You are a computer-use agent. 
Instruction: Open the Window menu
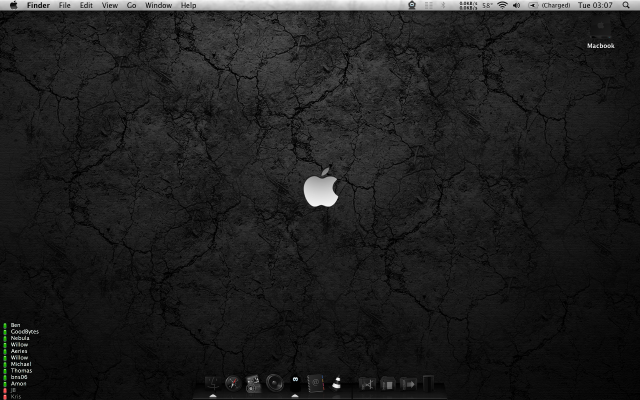[158, 5]
